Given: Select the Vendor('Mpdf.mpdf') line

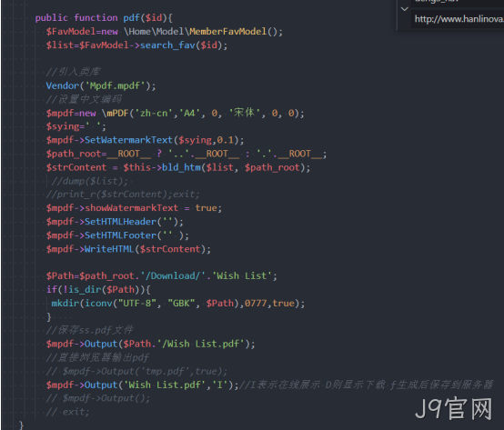Looking at the screenshot, I should click(101, 85).
